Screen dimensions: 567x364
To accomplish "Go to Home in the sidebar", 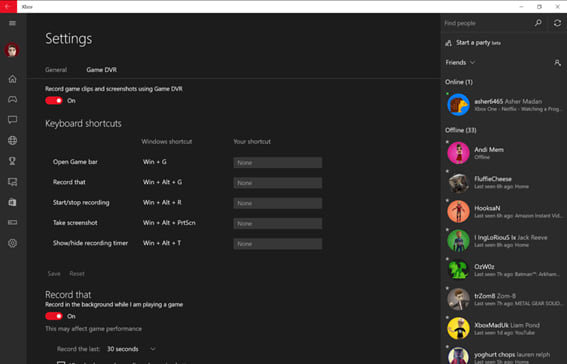I will [12, 79].
